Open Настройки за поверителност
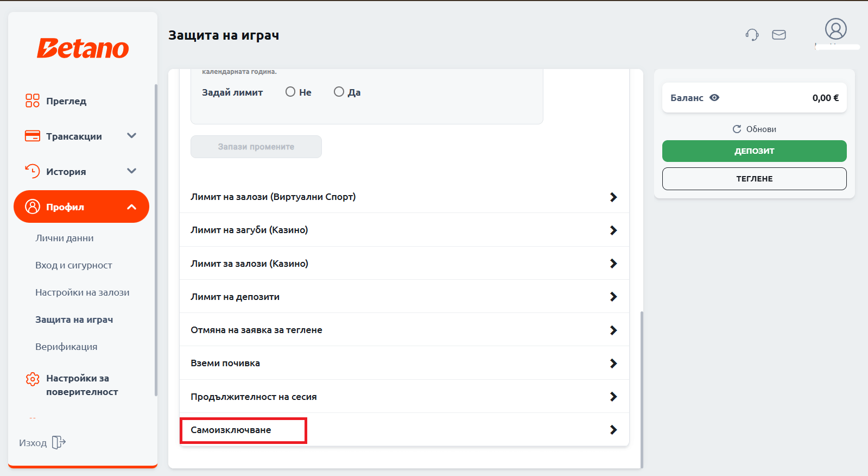This screenshot has width=868, height=476. coord(82,385)
